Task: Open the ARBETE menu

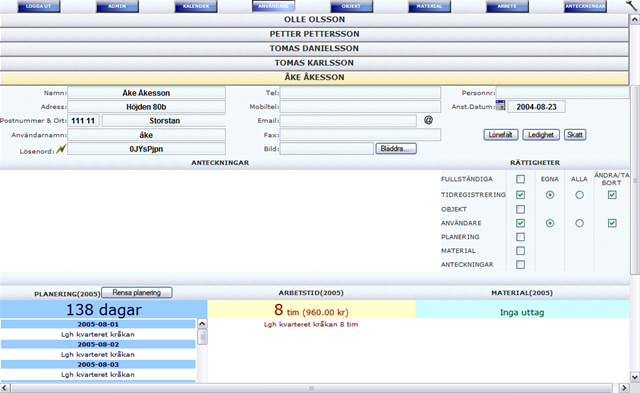Action: [507, 6]
